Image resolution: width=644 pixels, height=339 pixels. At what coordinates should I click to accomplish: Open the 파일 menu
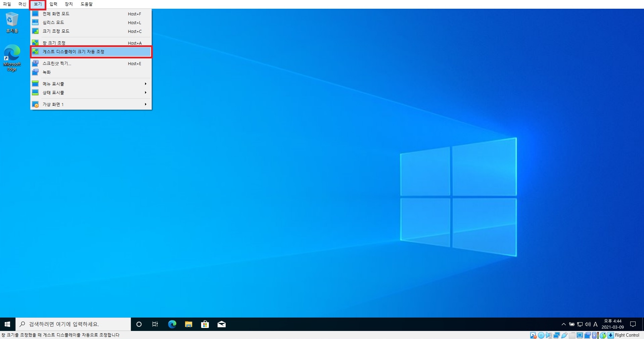(7, 4)
